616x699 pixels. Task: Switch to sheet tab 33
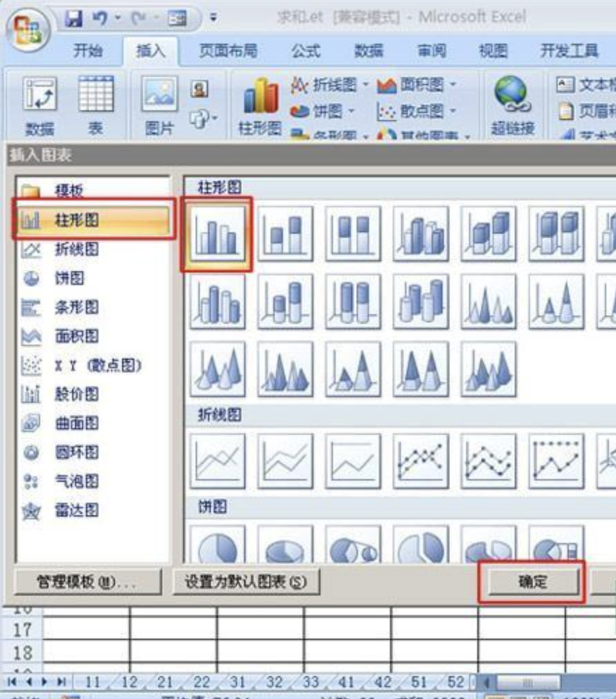point(311,682)
